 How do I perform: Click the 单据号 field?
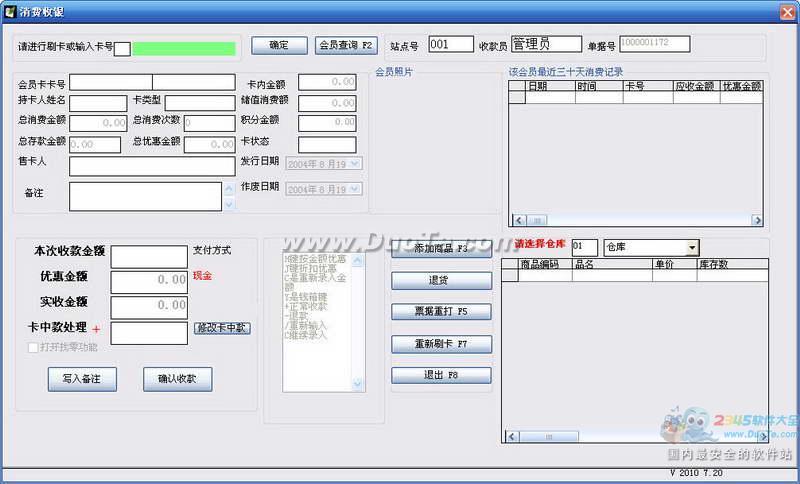[x=655, y=44]
